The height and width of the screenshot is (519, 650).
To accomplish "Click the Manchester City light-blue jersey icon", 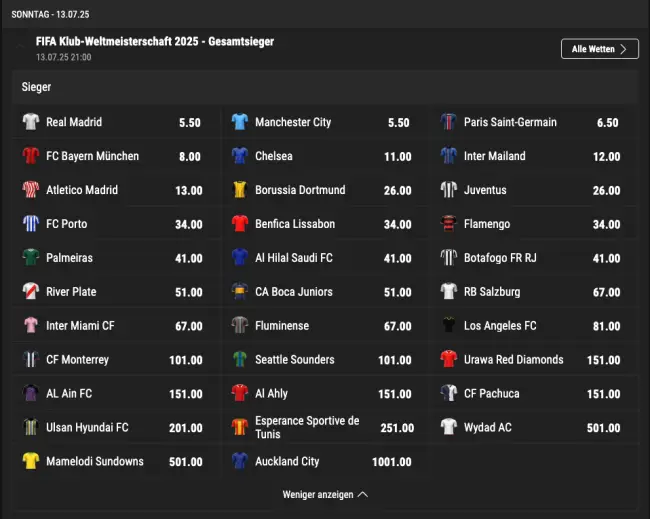I will pos(240,122).
